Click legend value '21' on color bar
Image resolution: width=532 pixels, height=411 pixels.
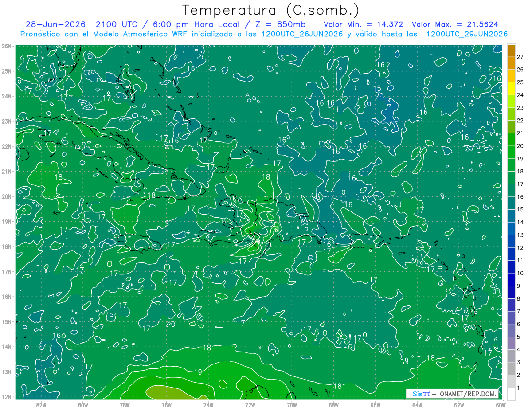(520, 133)
